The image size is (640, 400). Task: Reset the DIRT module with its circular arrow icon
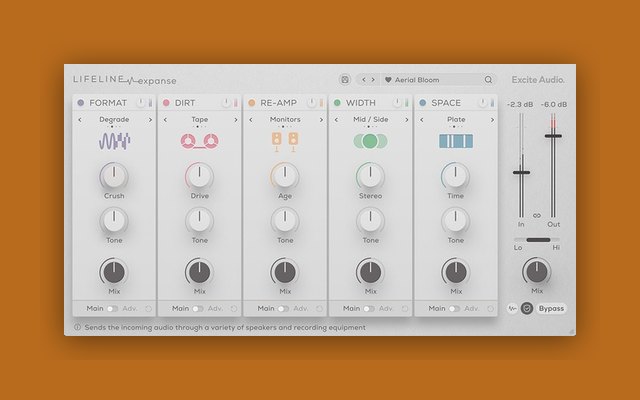click(x=234, y=309)
